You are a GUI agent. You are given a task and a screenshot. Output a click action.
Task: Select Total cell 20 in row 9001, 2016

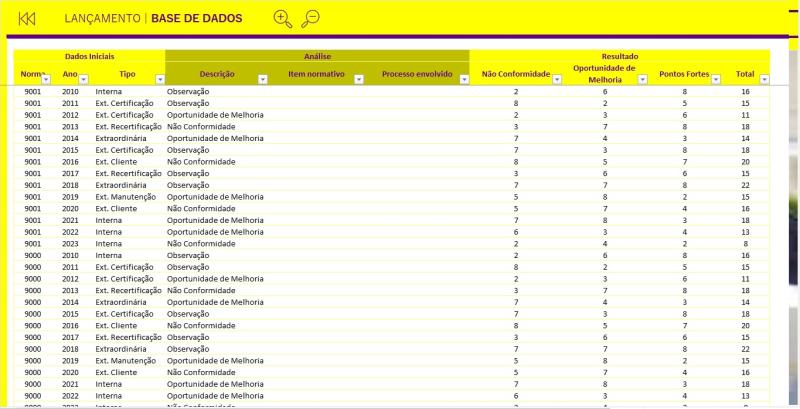coord(745,162)
